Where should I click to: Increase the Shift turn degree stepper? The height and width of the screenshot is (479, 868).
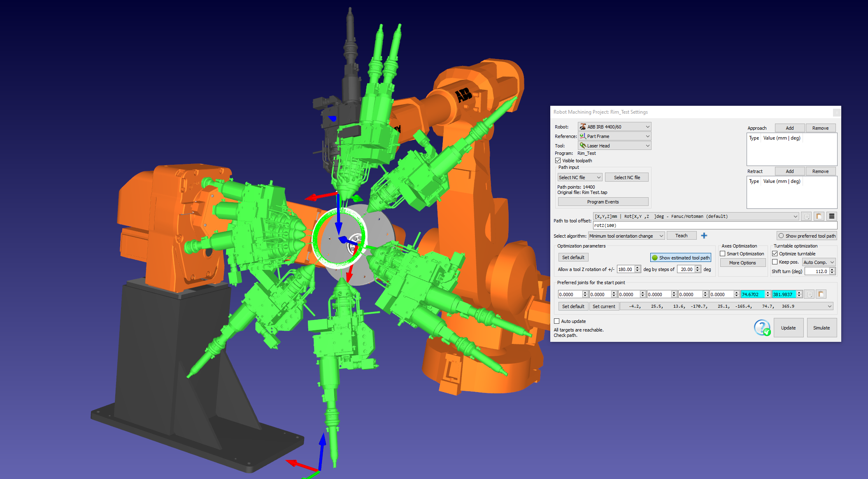pos(832,269)
